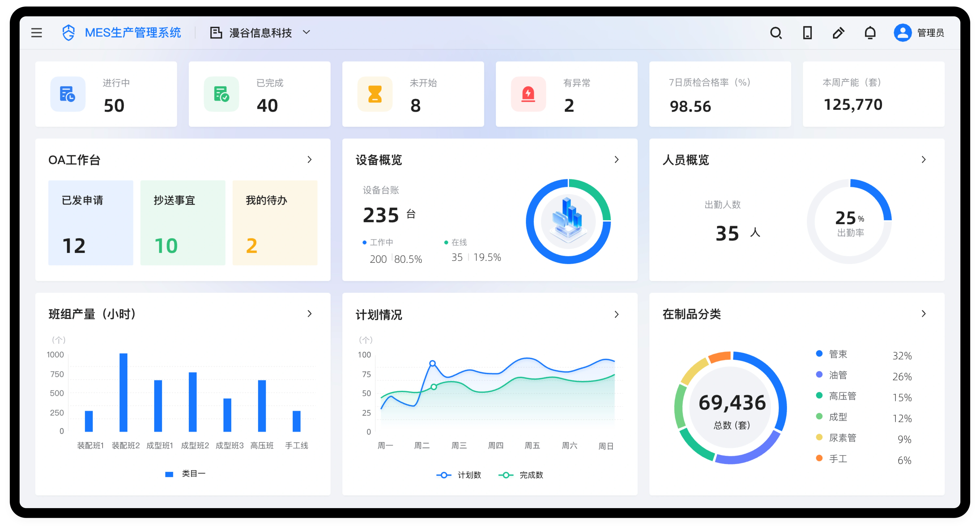
Task: Expand the 在制品分类 panel arrow
Action: point(923,314)
